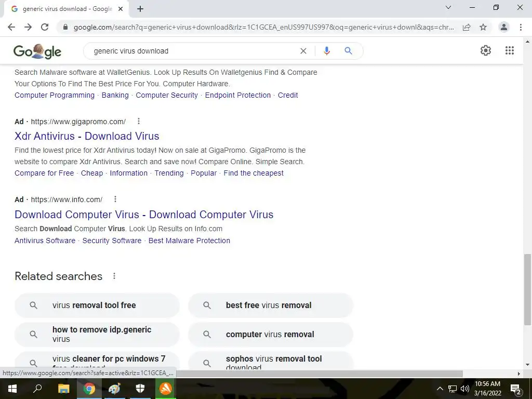Select related search sophos virus removal tool
This screenshot has height=399, width=532.
270,362
